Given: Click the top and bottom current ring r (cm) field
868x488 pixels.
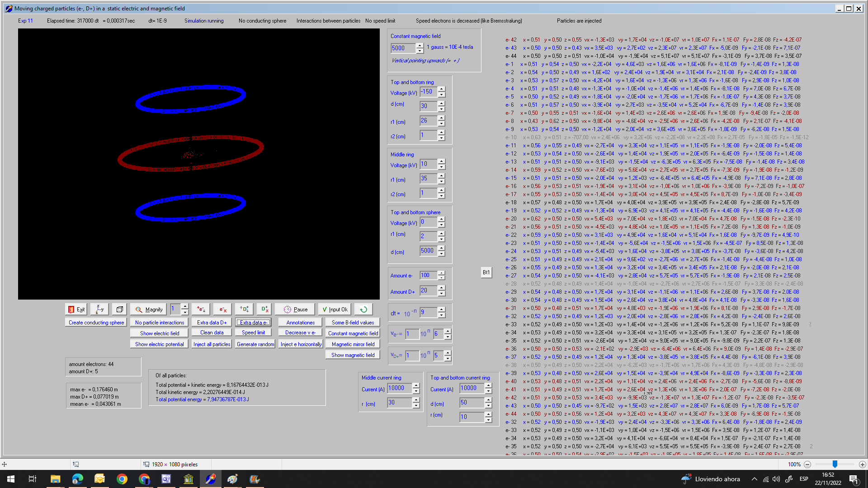Looking at the screenshot, I should click(x=472, y=417).
